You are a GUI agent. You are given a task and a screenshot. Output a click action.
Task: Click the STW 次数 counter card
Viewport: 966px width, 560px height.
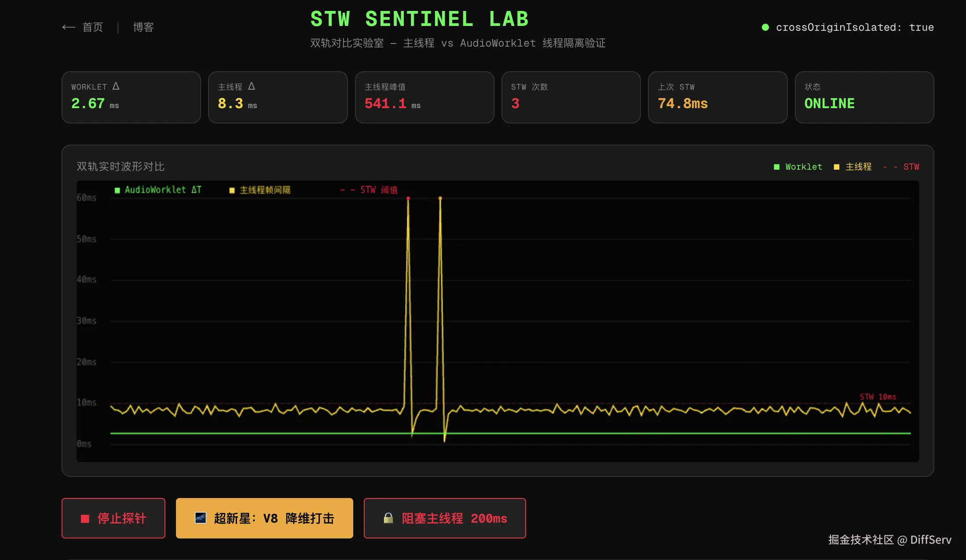point(571,97)
